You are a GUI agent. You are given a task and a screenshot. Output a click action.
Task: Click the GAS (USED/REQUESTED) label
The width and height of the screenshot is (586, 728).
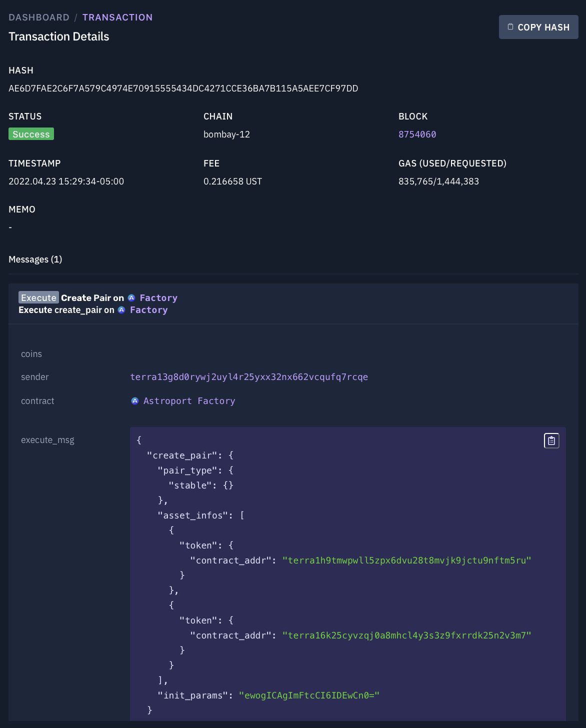(452, 163)
